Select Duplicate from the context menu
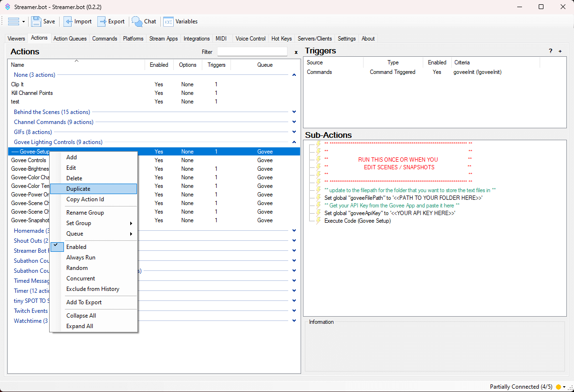Image resolution: width=574 pixels, height=392 pixels. pyautogui.click(x=78, y=189)
